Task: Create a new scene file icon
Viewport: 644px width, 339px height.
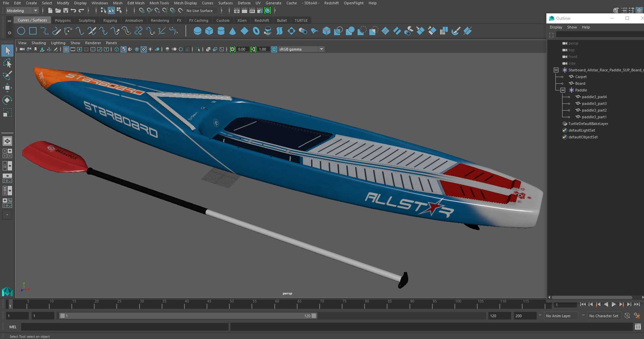Action: [x=50, y=11]
